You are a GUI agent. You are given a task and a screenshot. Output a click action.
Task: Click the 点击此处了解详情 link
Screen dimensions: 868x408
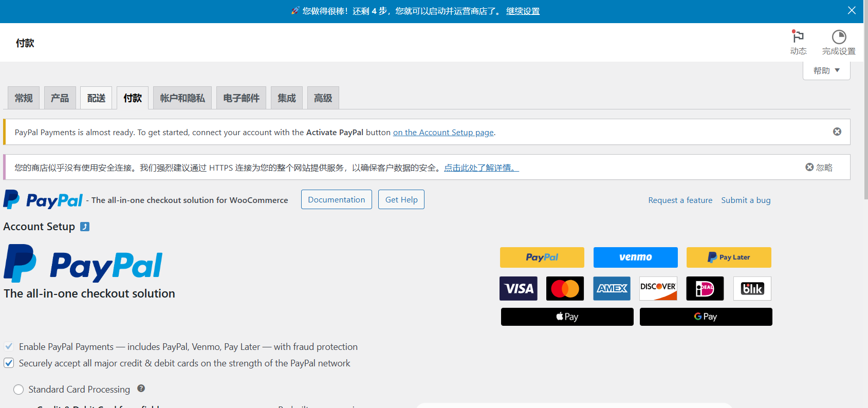(482, 168)
